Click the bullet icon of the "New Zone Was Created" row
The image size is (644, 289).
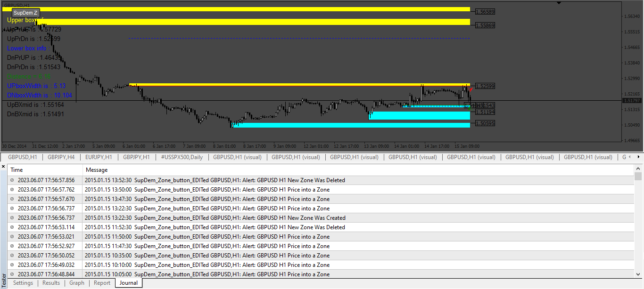pos(12,218)
